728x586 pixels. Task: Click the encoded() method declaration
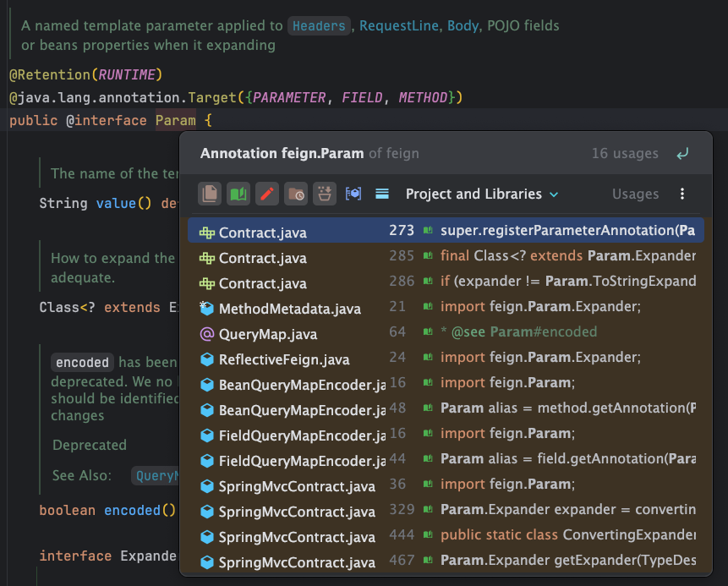[x=140, y=510]
